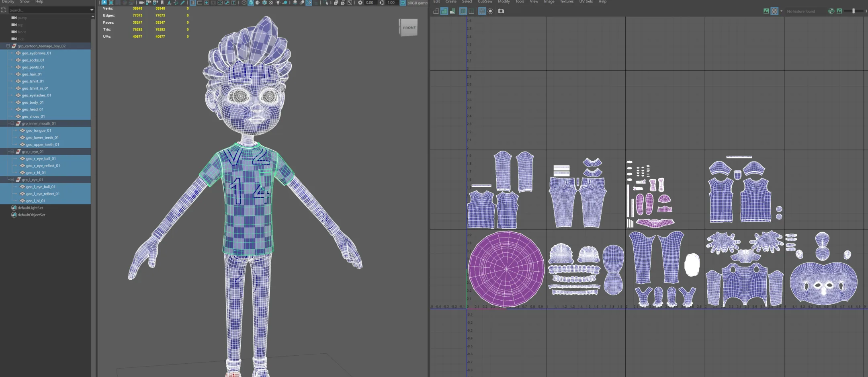This screenshot has width=868, height=377.
Task: Toggle the resolution gate icon
Action: [x=206, y=2]
